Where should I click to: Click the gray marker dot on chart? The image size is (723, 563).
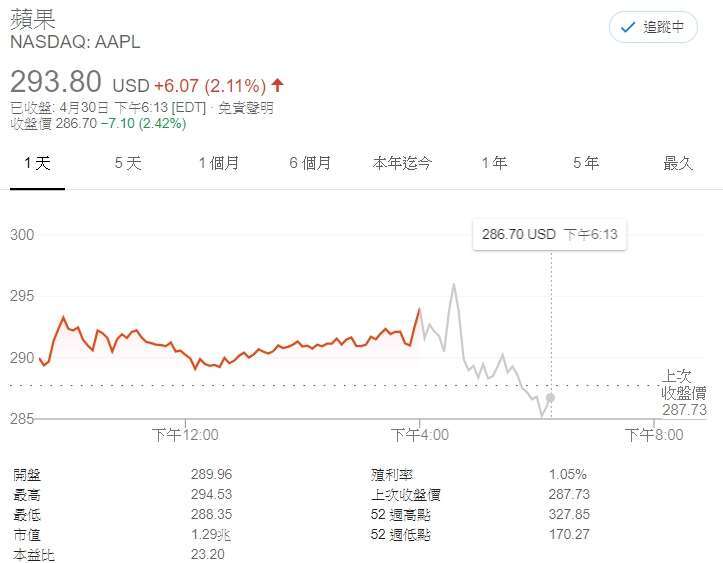point(551,398)
